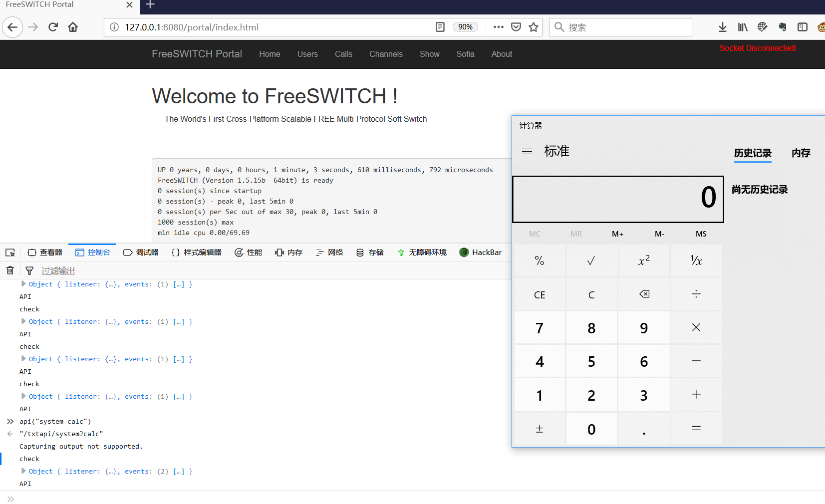Image resolution: width=825 pixels, height=504 pixels.
Task: Open the Calls page in portal navbar
Action: click(x=343, y=54)
